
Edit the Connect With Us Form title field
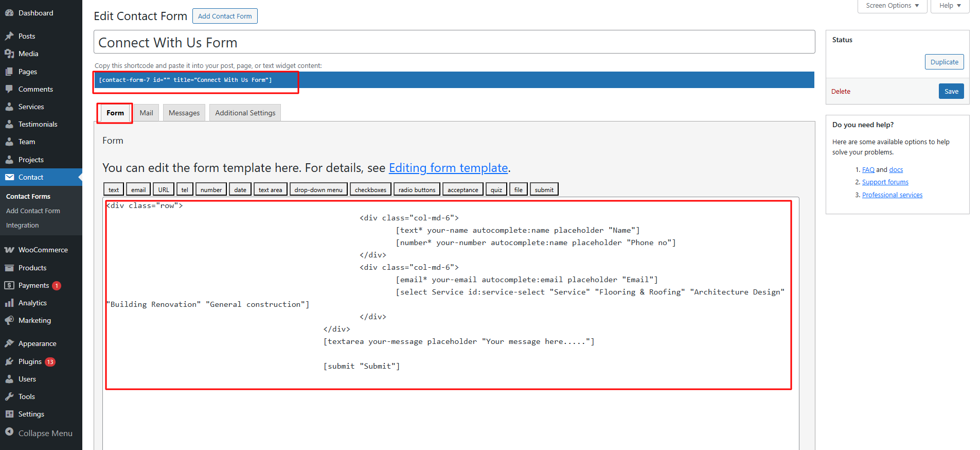(454, 42)
